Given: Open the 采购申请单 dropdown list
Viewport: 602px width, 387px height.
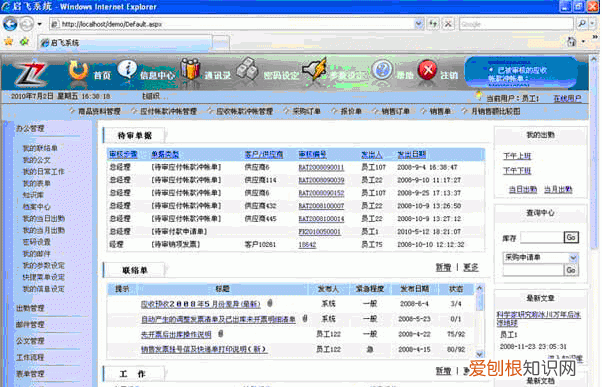Looking at the screenshot, I should click(x=573, y=258).
